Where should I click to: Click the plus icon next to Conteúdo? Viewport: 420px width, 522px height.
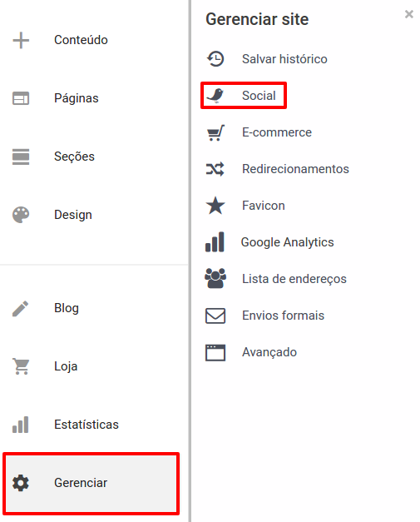coord(21,40)
